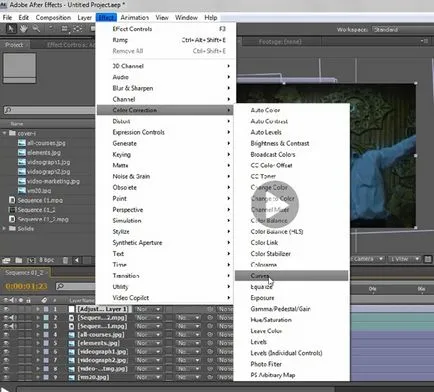This screenshot has height=392, width=434.
Task: Toggle audio speaker for layer 3
Action: (x=13, y=326)
